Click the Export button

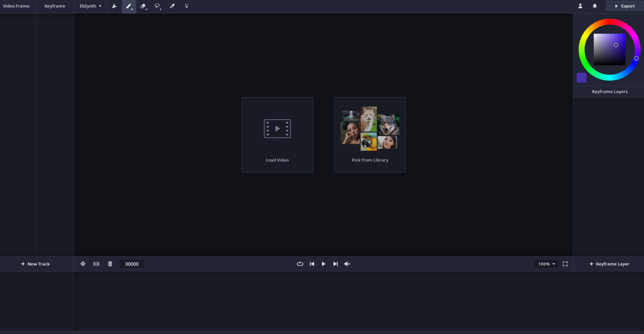pyautogui.click(x=625, y=6)
